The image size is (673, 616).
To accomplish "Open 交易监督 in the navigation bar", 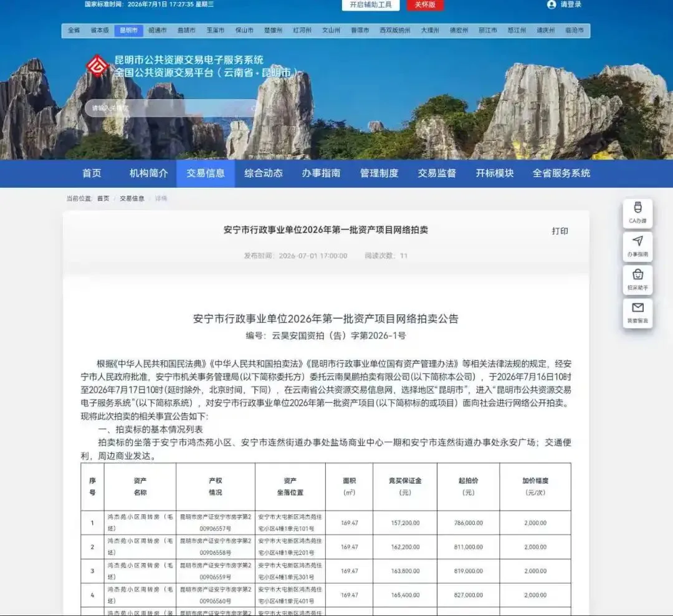I will (437, 173).
